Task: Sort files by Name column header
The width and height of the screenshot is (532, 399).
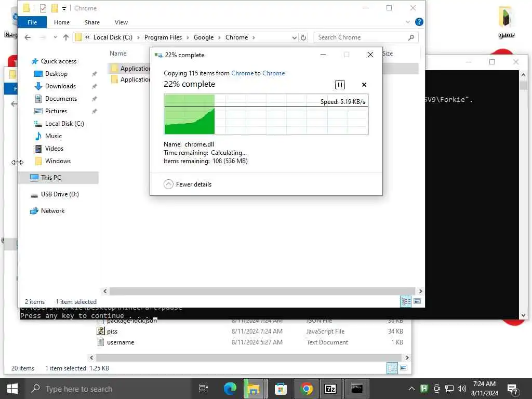Action: click(118, 54)
